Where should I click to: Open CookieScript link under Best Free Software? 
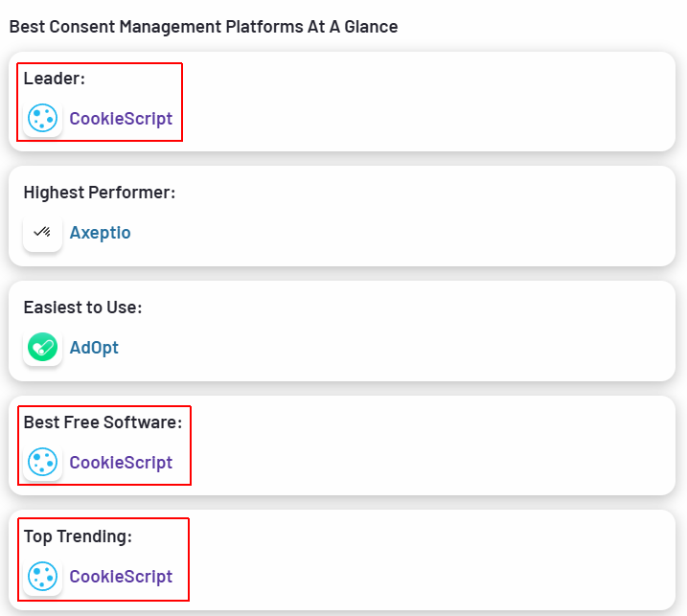pos(121,463)
